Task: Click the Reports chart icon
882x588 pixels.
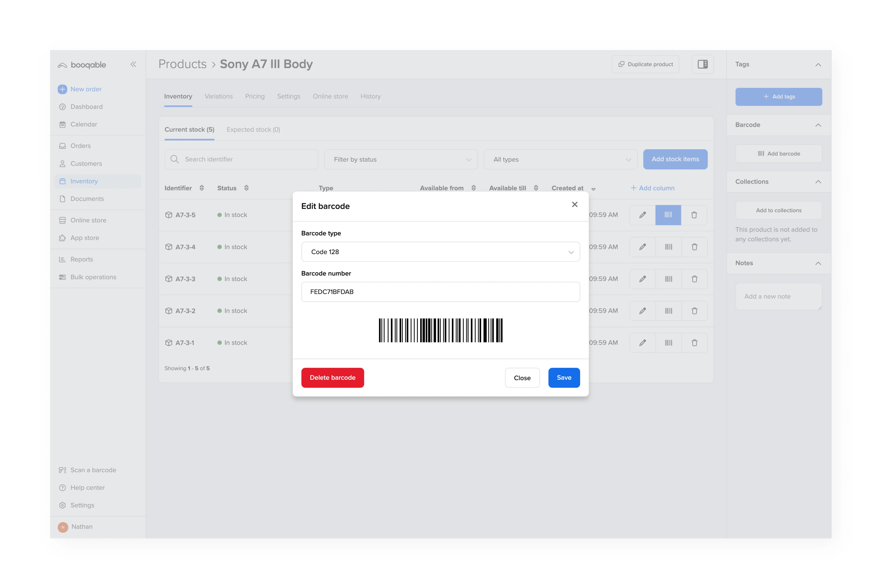Action: point(62,260)
